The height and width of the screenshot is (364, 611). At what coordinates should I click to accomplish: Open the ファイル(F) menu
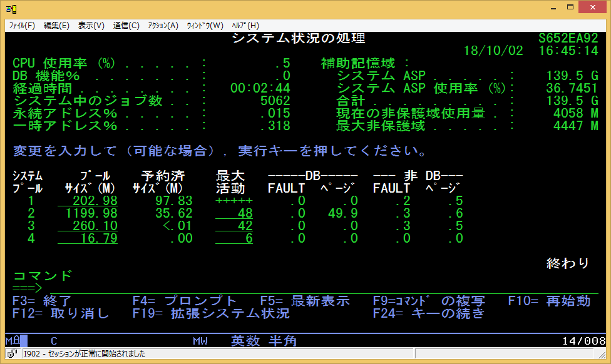(22, 26)
